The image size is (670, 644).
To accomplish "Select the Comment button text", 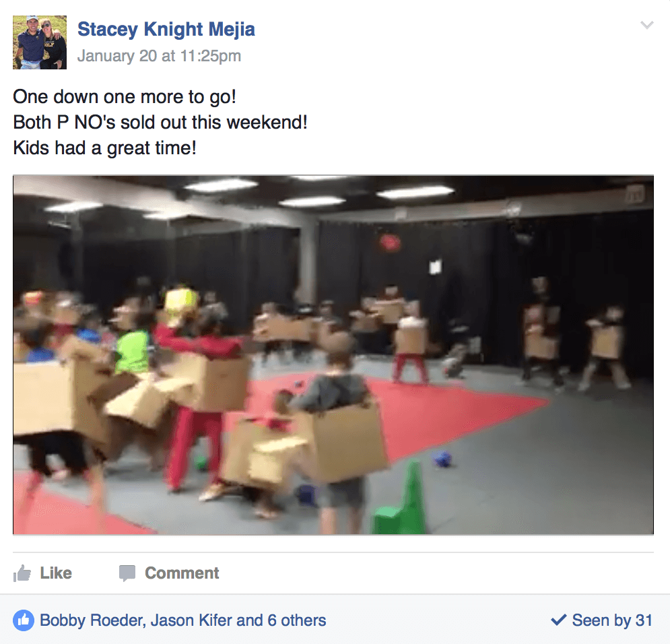I will coord(182,573).
